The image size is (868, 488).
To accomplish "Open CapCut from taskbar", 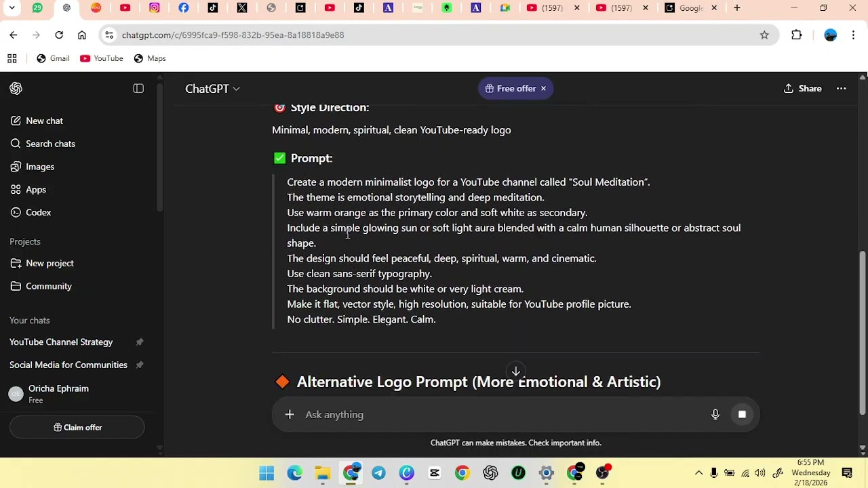I will coord(435,473).
